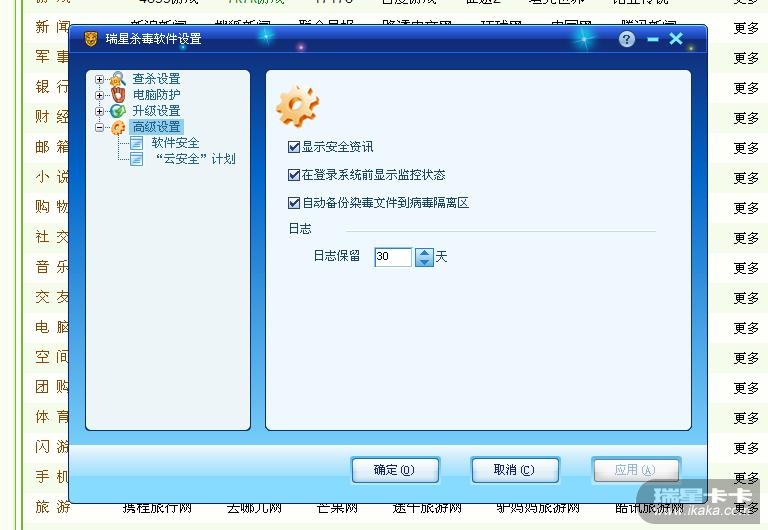Open the 软件安全 settings page
This screenshot has height=530, width=768.
click(x=175, y=143)
